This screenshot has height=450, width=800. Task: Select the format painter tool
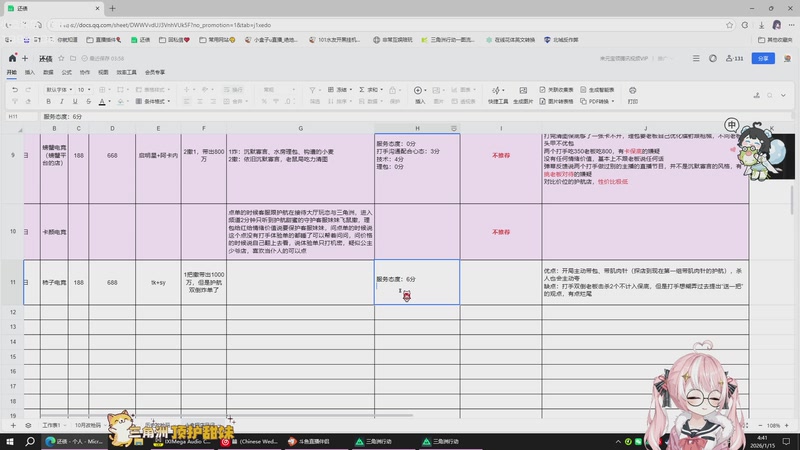click(x=15, y=102)
